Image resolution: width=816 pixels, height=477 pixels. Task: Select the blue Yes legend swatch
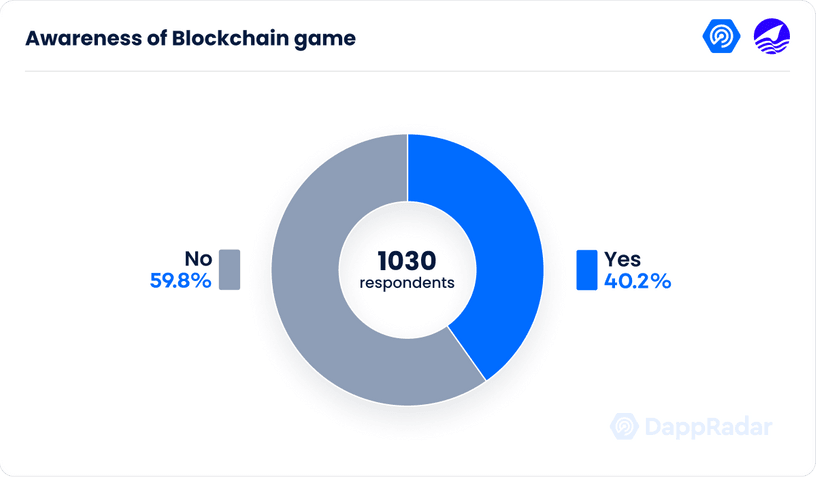click(x=586, y=270)
